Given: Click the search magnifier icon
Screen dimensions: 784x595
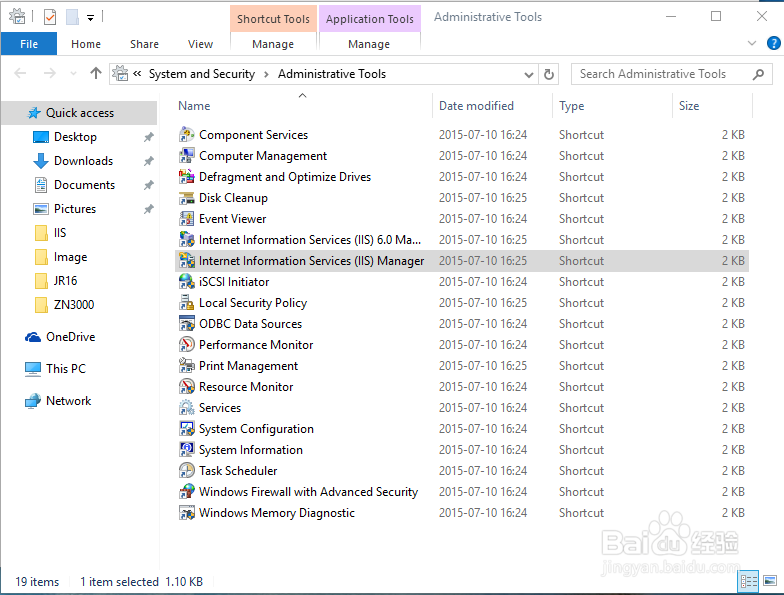Looking at the screenshot, I should click(758, 74).
